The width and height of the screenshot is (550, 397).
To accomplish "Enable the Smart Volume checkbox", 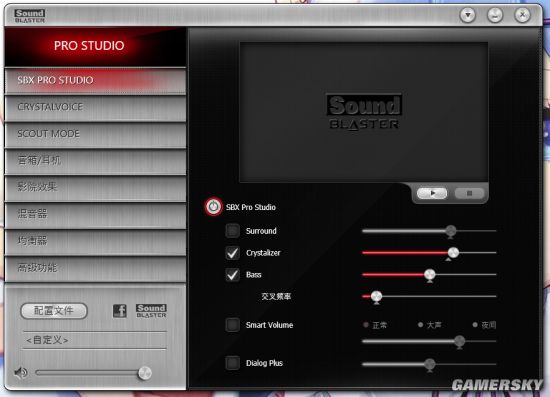I will pyautogui.click(x=233, y=325).
